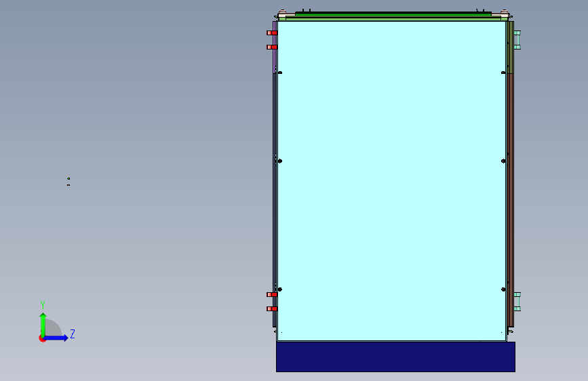The height and width of the screenshot is (381, 588).
Task: Select the dark navy blue base plinth
Action: pyautogui.click(x=395, y=357)
